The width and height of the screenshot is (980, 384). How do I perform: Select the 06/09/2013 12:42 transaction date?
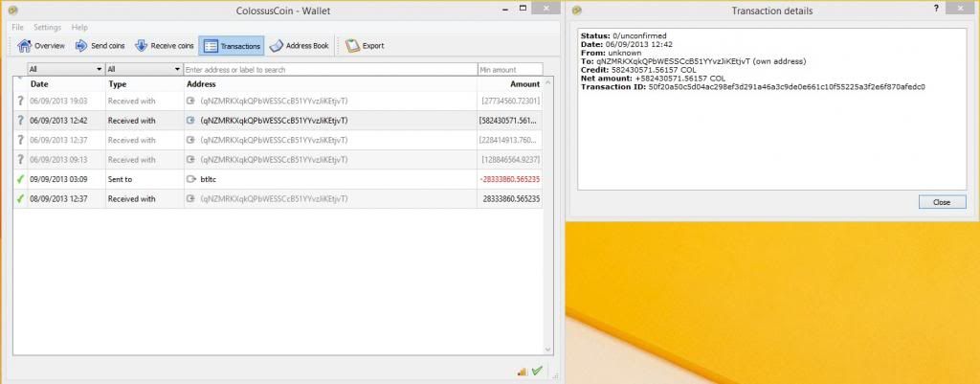(x=58, y=121)
